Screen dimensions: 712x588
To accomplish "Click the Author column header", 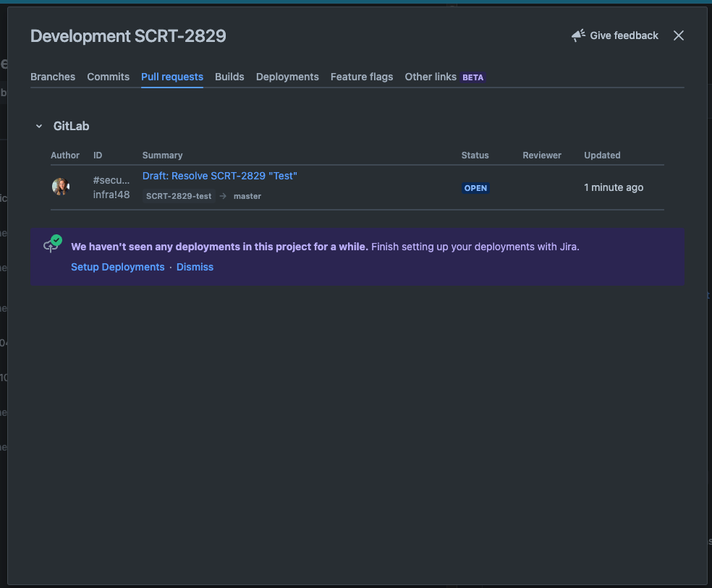I will tap(65, 155).
